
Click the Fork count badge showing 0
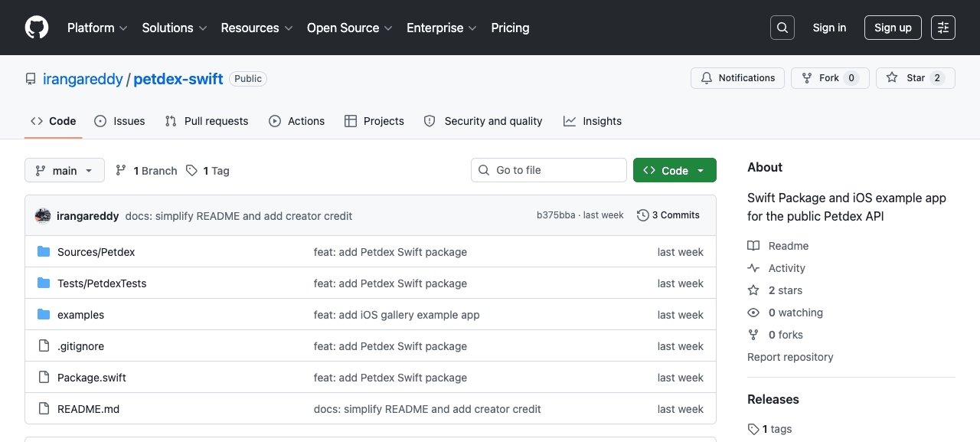pyautogui.click(x=851, y=78)
